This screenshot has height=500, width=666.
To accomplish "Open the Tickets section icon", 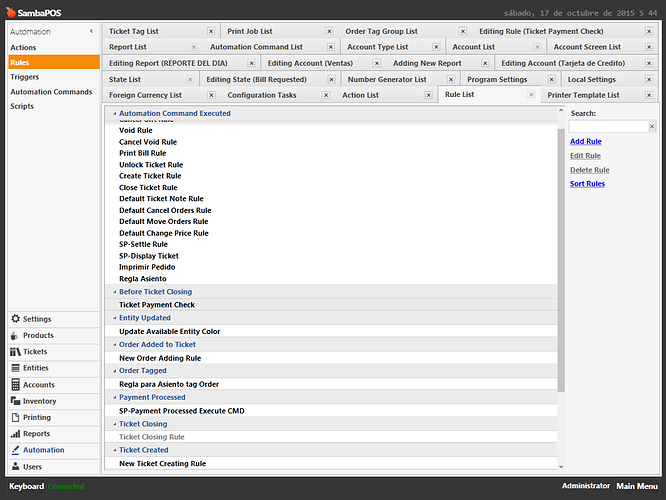I will [x=15, y=352].
